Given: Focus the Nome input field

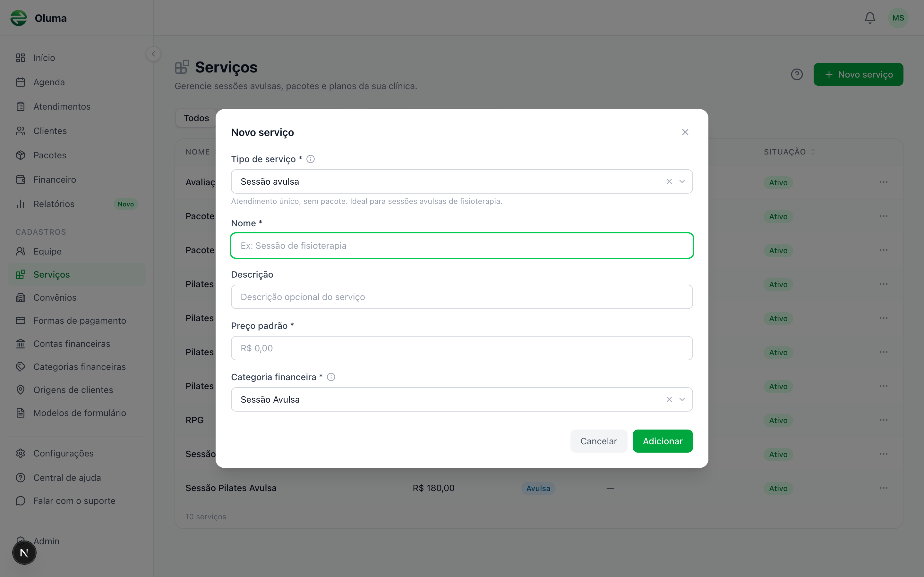Looking at the screenshot, I should point(462,245).
